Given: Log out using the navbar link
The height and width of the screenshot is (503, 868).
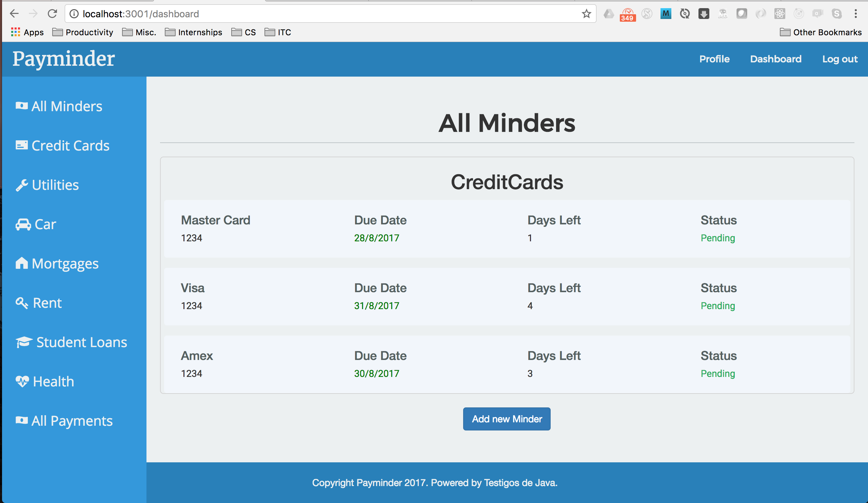Looking at the screenshot, I should [840, 59].
